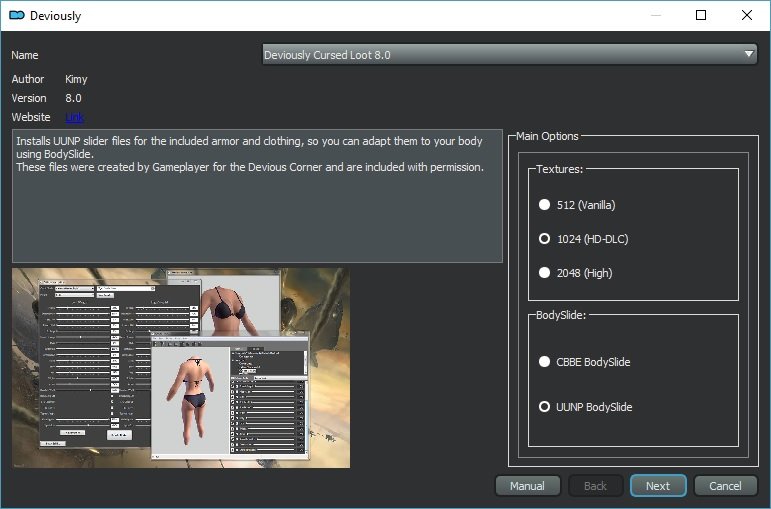Maximize the Deviously window
This screenshot has height=509, width=771.
coord(701,15)
